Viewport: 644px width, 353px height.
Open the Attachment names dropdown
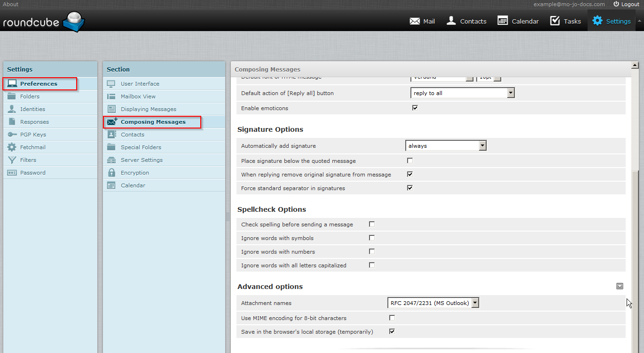tap(432, 303)
